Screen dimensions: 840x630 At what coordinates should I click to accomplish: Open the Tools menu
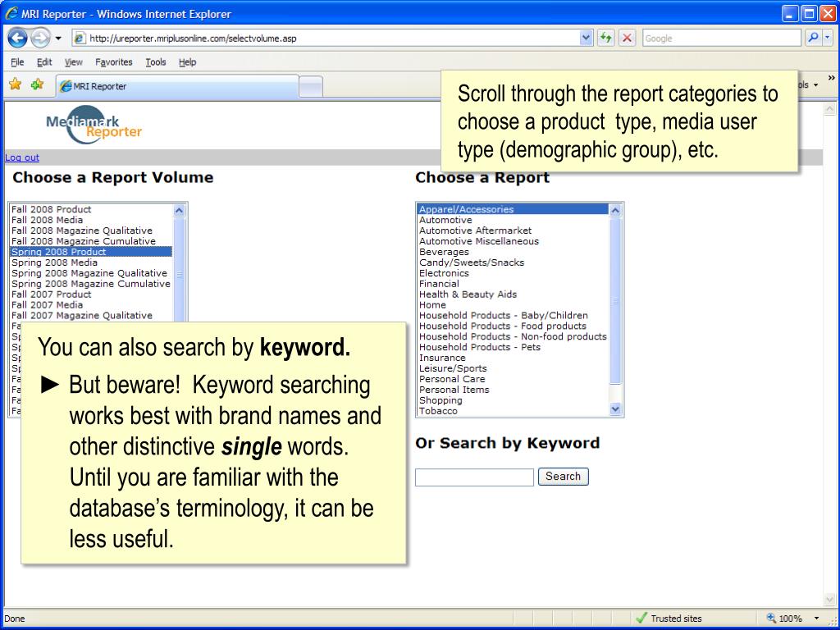coord(155,62)
